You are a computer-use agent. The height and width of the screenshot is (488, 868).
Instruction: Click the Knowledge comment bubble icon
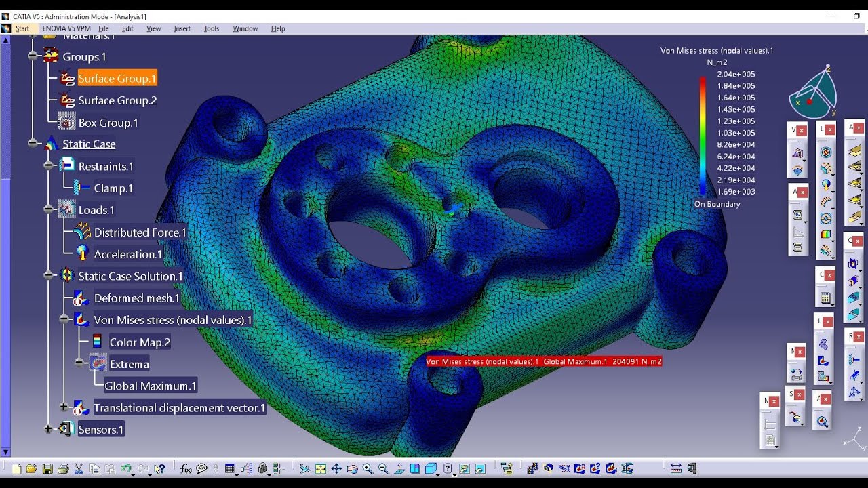click(x=201, y=468)
